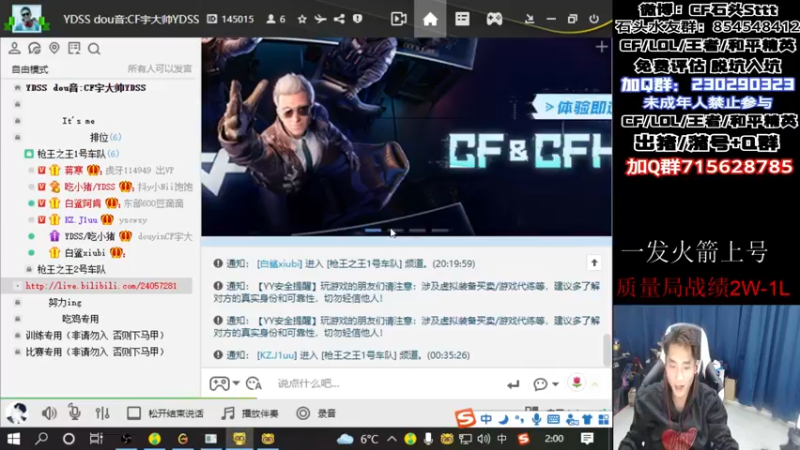Open my profile avatar at bottom left
800x450 pixels.
click(16, 413)
